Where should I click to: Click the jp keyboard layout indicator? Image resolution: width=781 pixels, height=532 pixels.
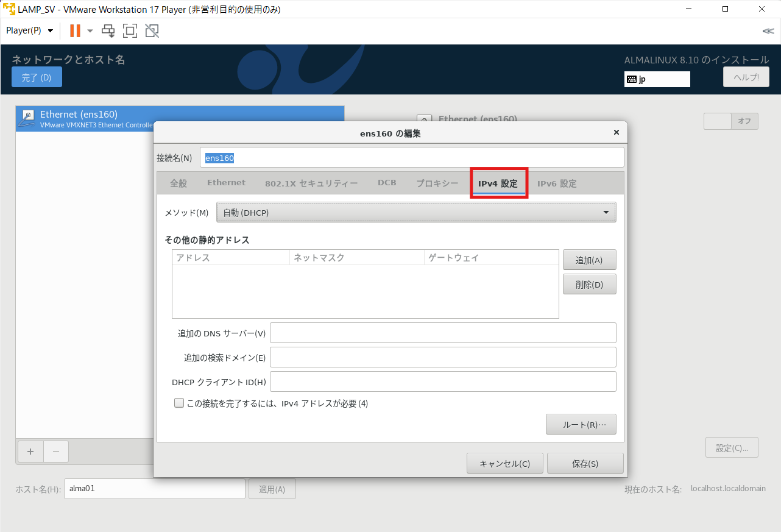(657, 79)
